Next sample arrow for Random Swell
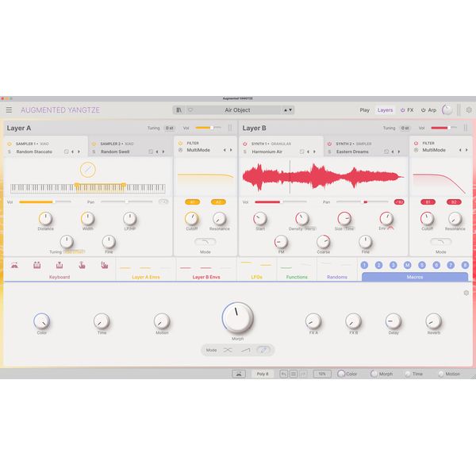Viewport: 476px width, 476px height. 163,152
